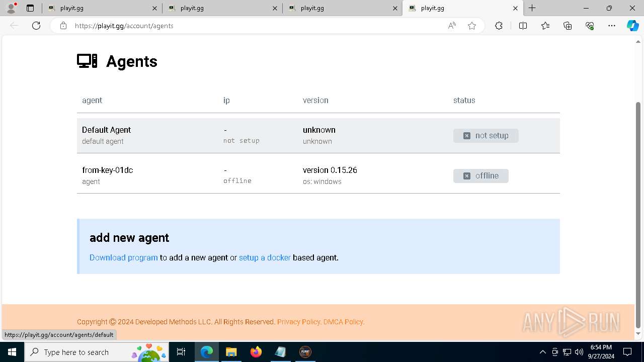
Task: Open a new browser tab
Action: (532, 8)
